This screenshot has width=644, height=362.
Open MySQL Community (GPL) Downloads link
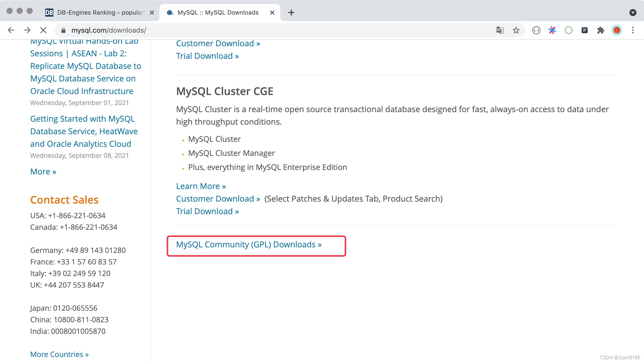(x=249, y=244)
